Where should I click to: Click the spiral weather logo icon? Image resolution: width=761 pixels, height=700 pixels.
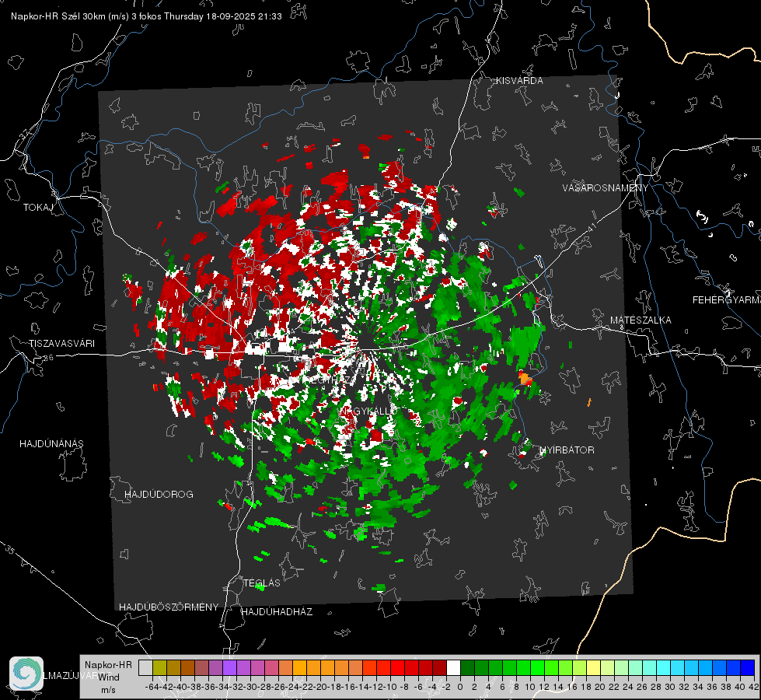[x=26, y=674]
